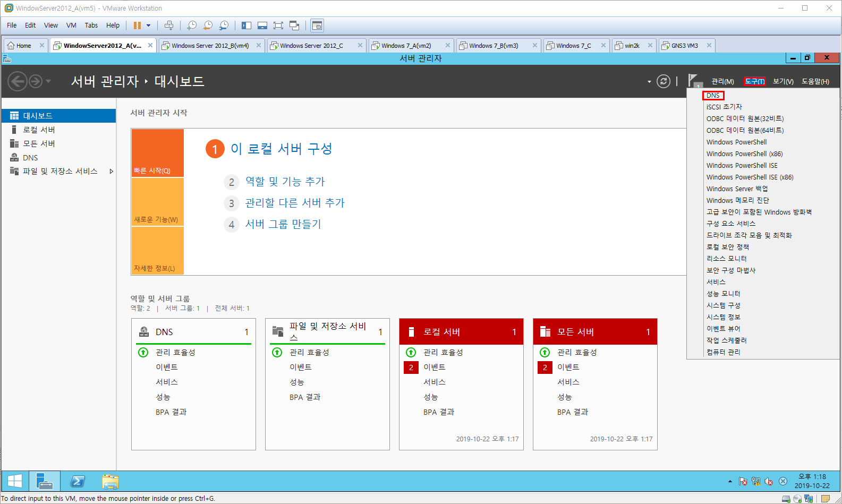Select the 빠른 시작(Q) tile
The image size is (842, 504).
pos(158,153)
